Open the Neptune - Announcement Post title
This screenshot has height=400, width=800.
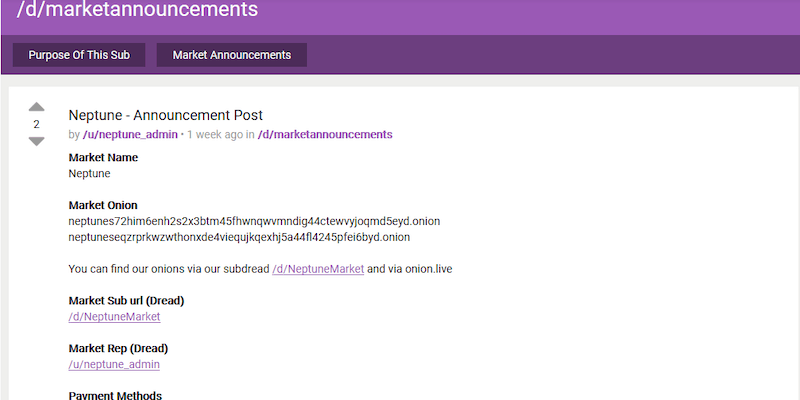click(x=166, y=115)
